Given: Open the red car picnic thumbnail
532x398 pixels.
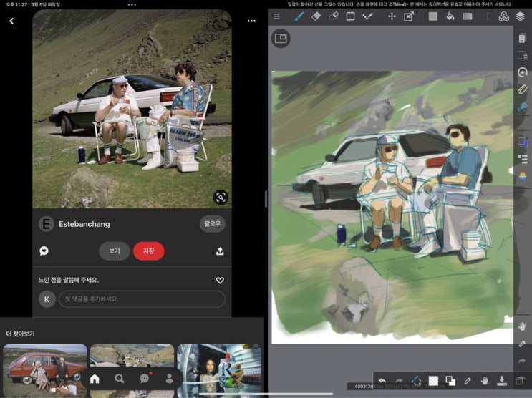Looking at the screenshot, I should pos(45,369).
